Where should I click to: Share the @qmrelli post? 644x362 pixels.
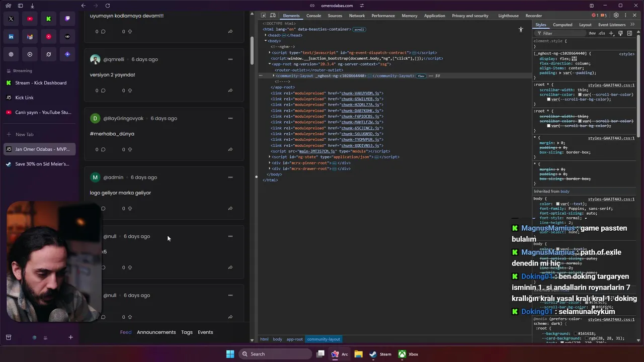(230, 90)
